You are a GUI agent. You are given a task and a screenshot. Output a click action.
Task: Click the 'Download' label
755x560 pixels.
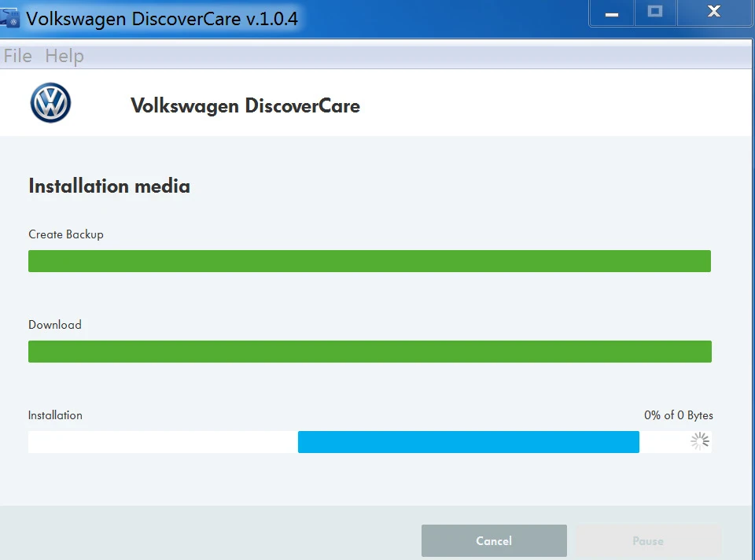point(55,325)
